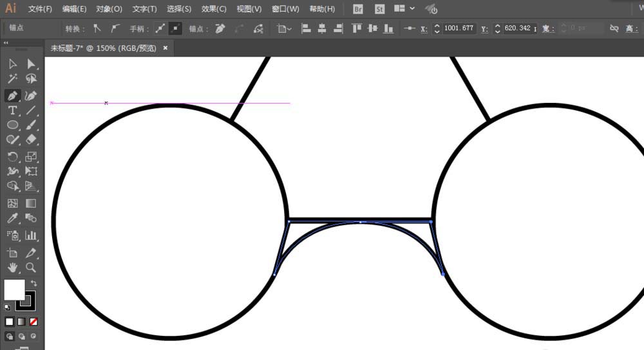Activate the Hand tool
644x350 pixels.
tap(13, 268)
